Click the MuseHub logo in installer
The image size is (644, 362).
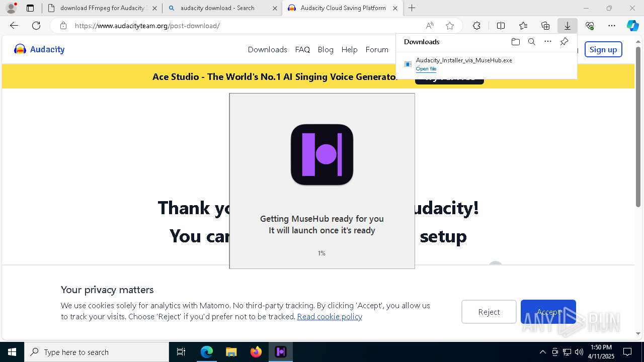[x=322, y=154]
